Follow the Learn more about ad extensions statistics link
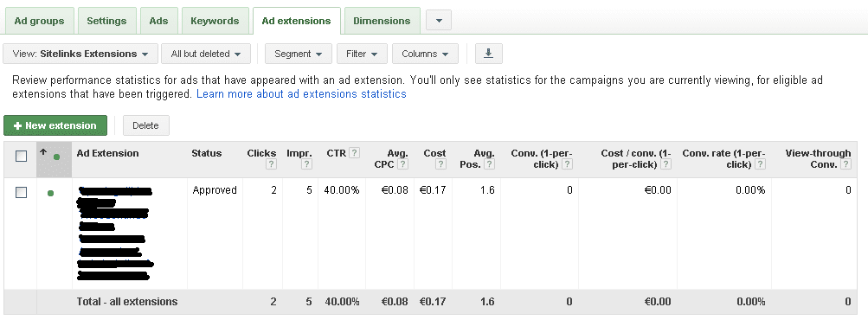The image size is (868, 320). [x=301, y=94]
